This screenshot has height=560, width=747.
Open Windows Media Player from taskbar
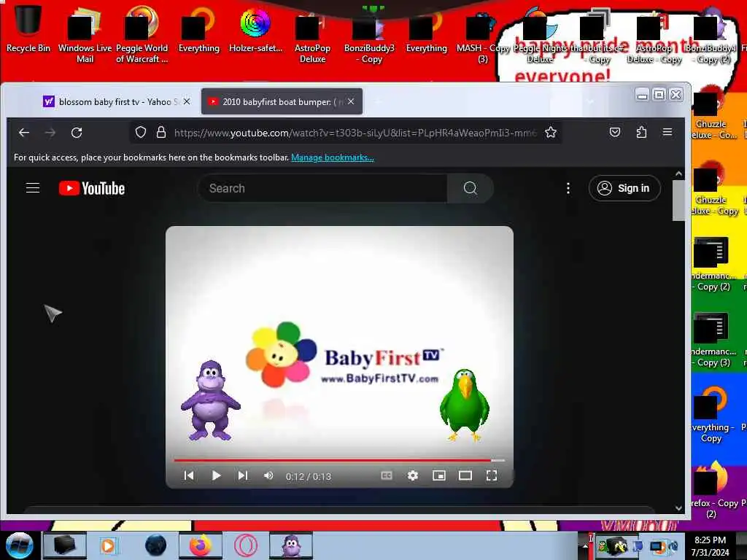click(109, 545)
